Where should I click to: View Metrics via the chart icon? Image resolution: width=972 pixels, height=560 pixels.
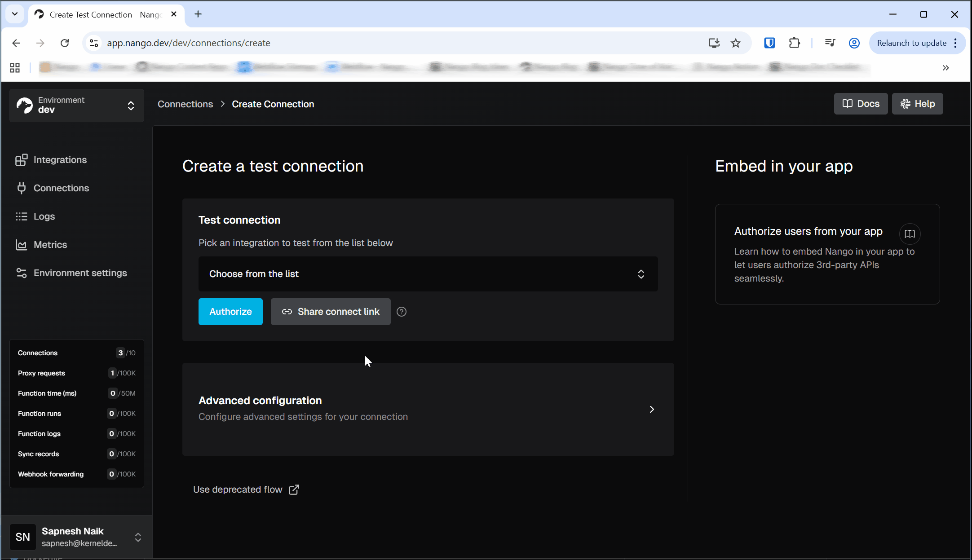coord(22,244)
